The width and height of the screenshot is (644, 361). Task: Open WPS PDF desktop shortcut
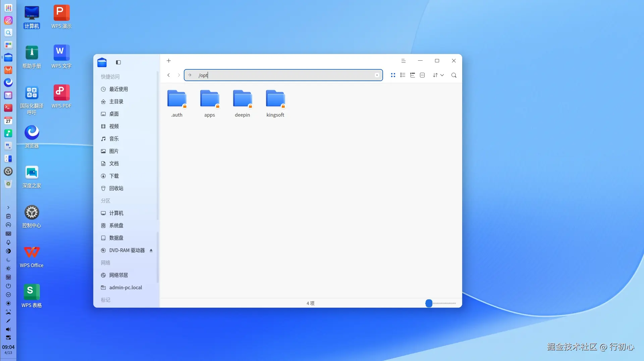click(61, 97)
